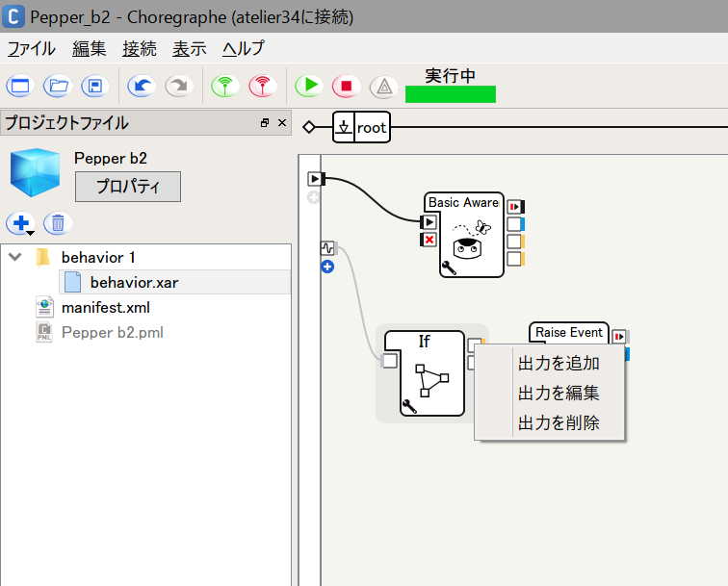Image resolution: width=728 pixels, height=586 pixels.
Task: Click Basic Awareness upper yellow output port
Action: tap(514, 242)
